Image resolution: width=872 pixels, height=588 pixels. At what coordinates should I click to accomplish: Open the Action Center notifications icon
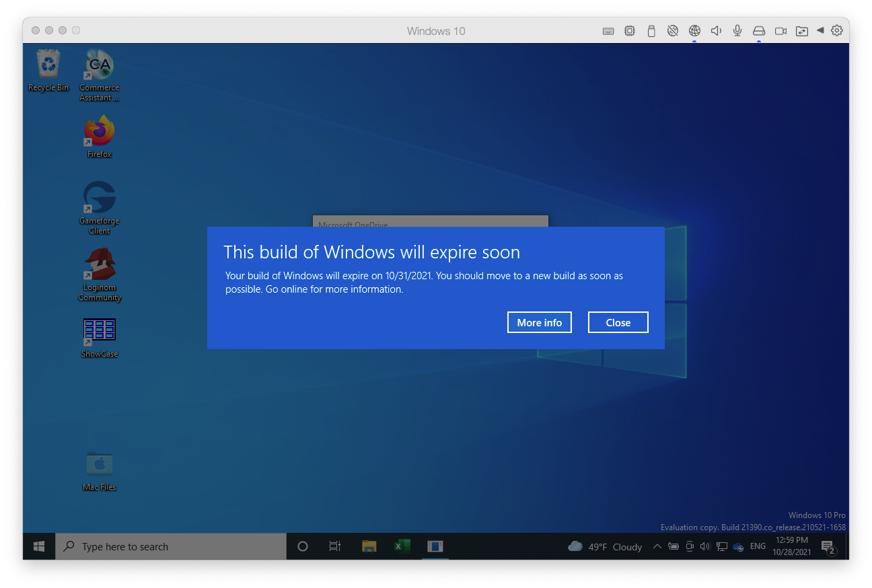(828, 547)
